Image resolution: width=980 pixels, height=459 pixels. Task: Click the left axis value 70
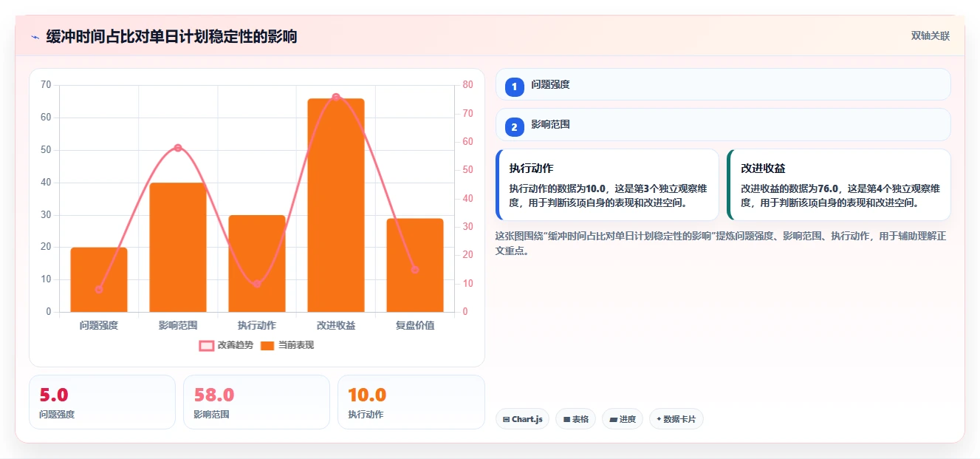(x=46, y=85)
